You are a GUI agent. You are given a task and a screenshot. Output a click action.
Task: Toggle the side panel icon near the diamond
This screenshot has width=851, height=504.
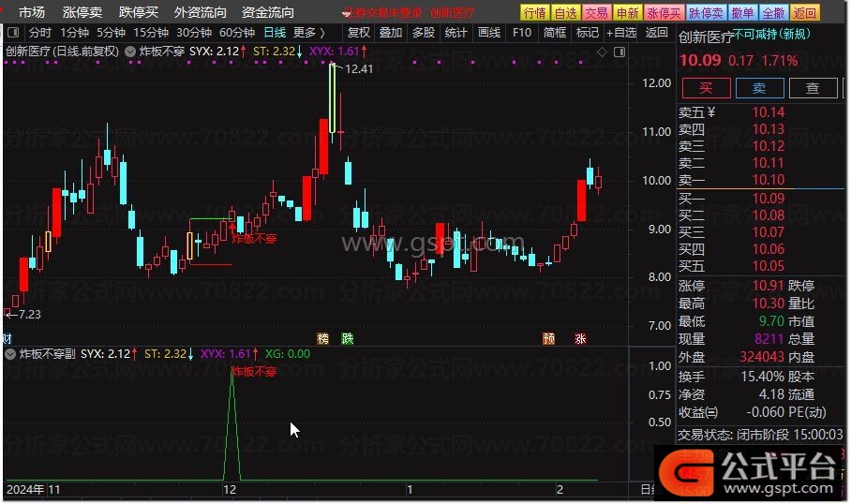coord(620,52)
